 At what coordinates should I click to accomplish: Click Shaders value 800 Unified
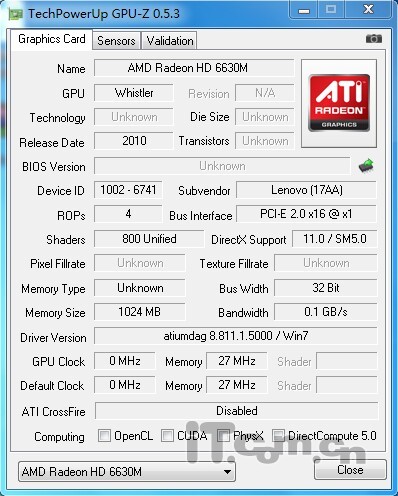point(149,239)
